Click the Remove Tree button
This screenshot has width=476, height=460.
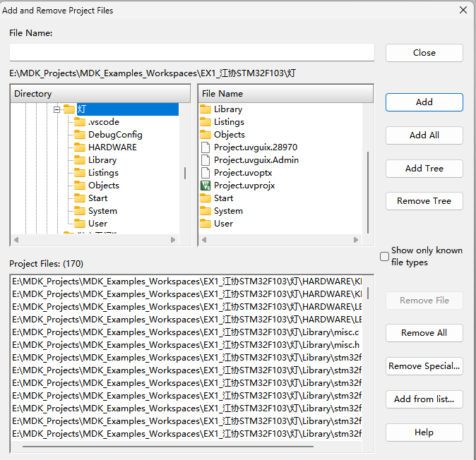point(424,201)
